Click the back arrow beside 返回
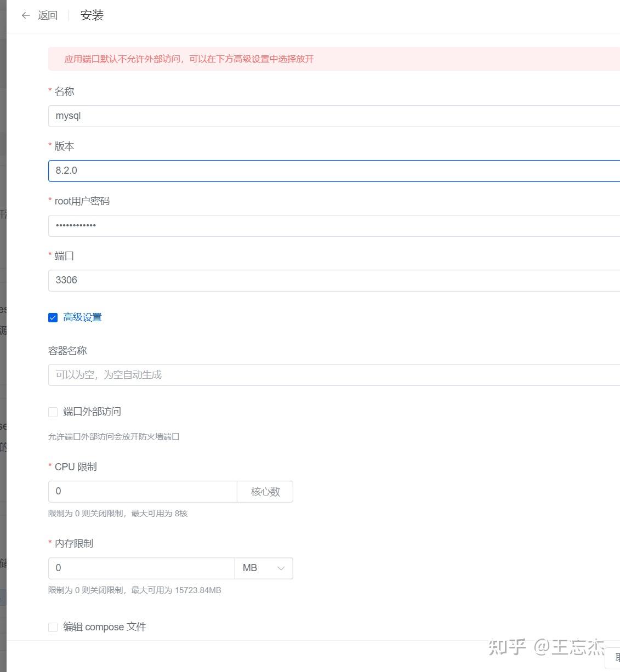Viewport: 620px width, 672px height. [x=25, y=15]
